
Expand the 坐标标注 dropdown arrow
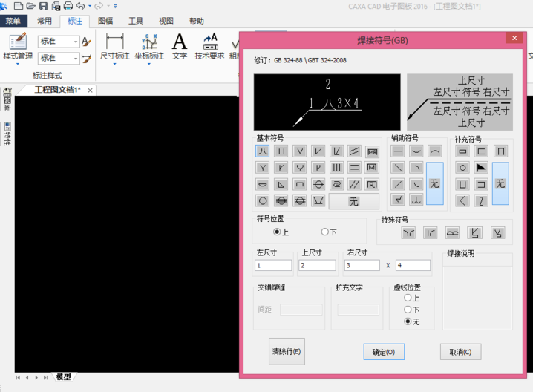(149, 64)
